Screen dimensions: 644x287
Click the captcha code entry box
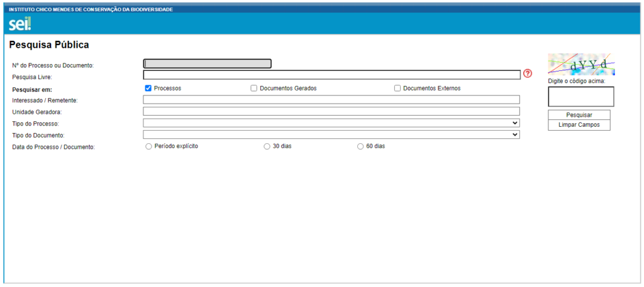point(581,97)
